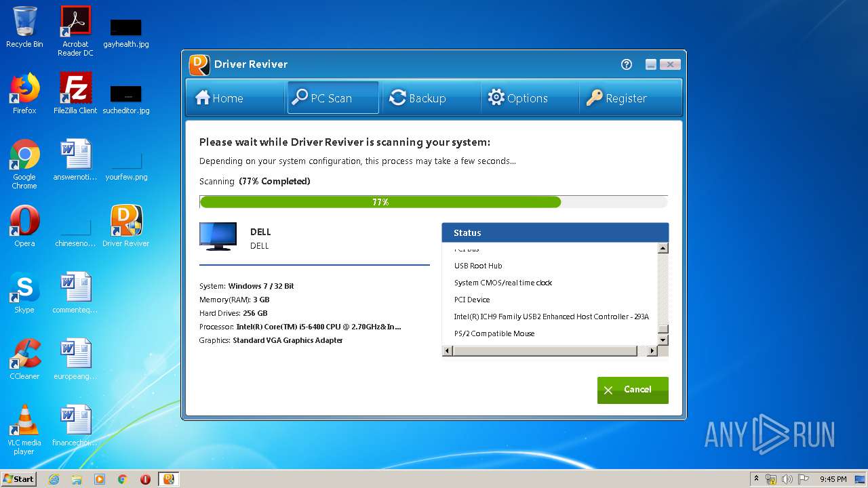Click the Status list scroll down arrow

663,340
